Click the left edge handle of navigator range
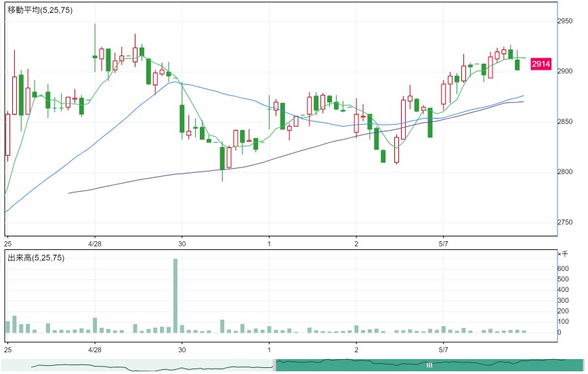Screen dimensions: 588x374 click(x=274, y=365)
